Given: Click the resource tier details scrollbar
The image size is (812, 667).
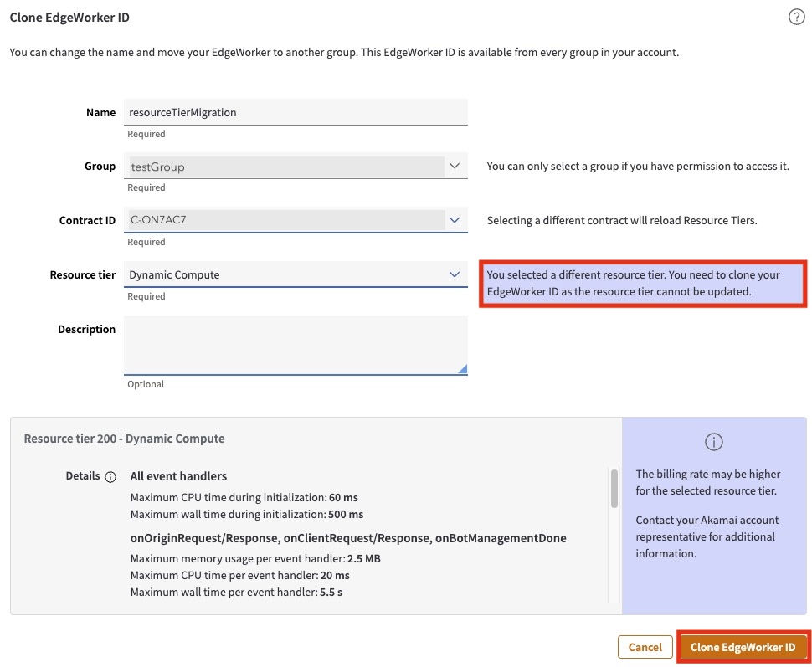Looking at the screenshot, I should [x=614, y=490].
